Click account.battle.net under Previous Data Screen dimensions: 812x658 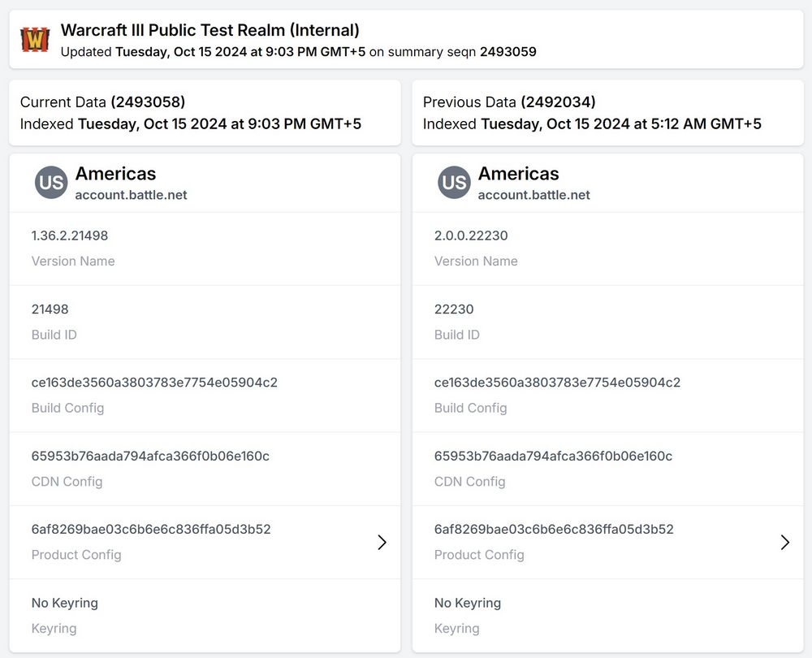point(534,195)
